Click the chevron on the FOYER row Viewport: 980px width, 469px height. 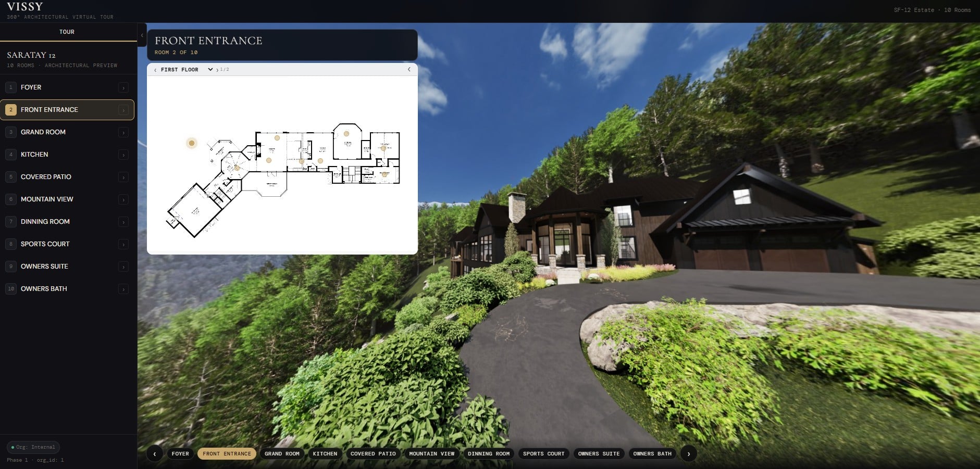(123, 87)
